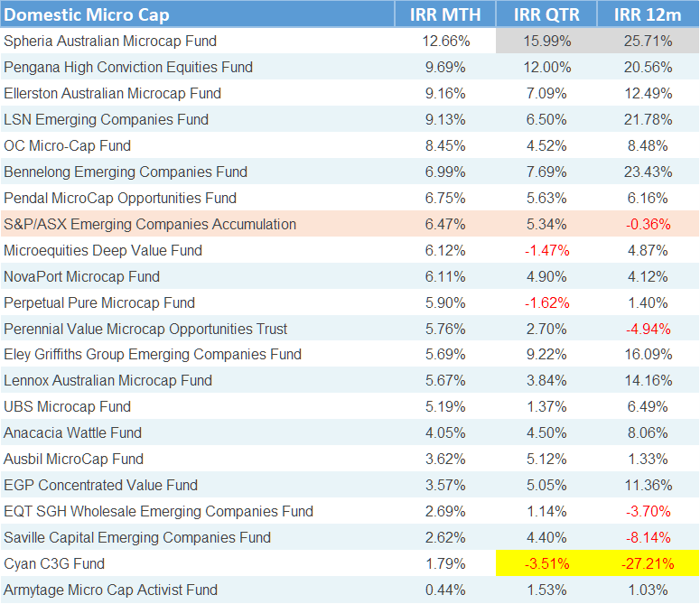The width and height of the screenshot is (700, 604).
Task: Select the 14.16% twelve-month value
Action: point(648,380)
